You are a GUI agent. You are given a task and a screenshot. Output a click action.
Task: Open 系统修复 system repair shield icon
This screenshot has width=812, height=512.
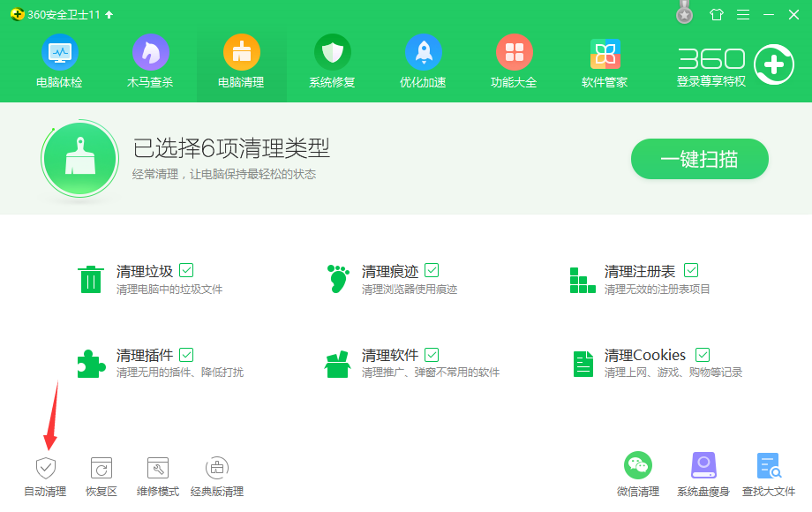tap(333, 52)
